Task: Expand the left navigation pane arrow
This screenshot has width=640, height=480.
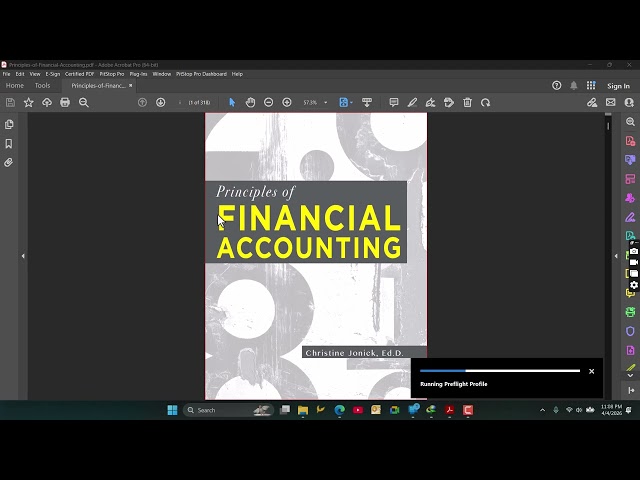Action: pyautogui.click(x=23, y=256)
